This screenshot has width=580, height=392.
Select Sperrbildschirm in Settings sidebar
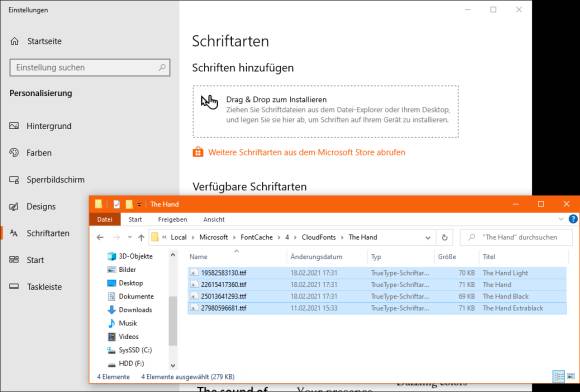pos(47,180)
